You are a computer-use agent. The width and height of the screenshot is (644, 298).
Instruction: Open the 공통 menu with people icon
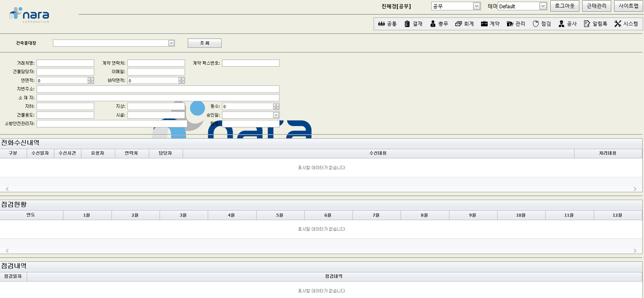pos(387,24)
